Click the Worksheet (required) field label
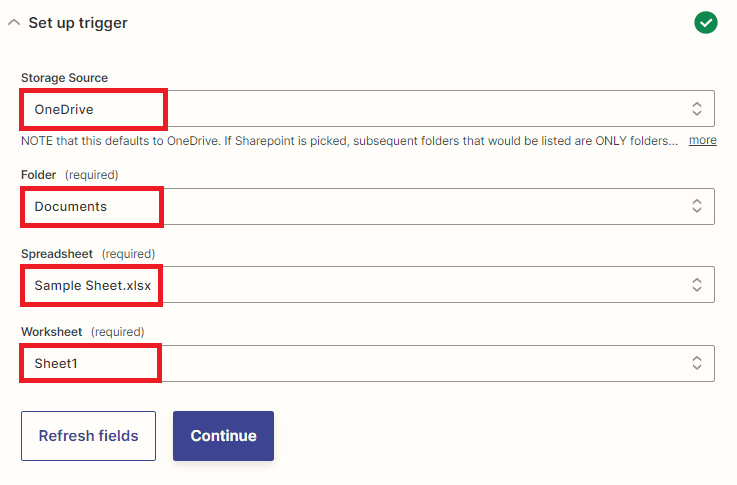Viewport: 737px width, 485px height. click(x=82, y=331)
